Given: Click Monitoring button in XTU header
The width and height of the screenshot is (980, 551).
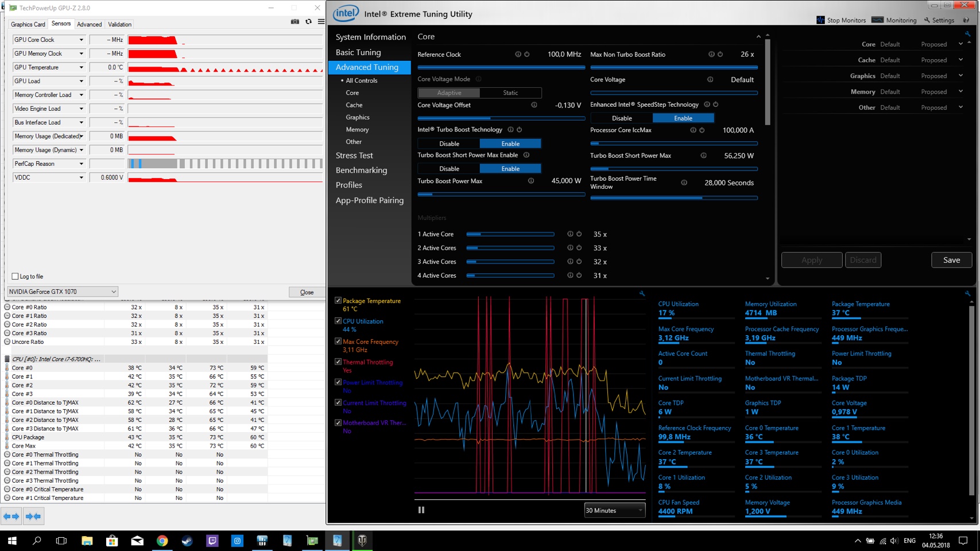Looking at the screenshot, I should point(894,20).
